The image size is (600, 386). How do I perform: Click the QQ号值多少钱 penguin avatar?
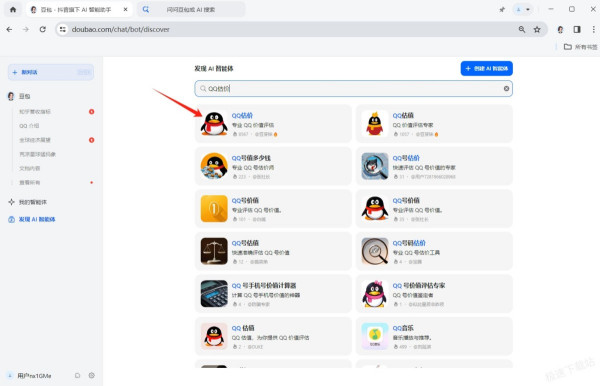pos(214,166)
